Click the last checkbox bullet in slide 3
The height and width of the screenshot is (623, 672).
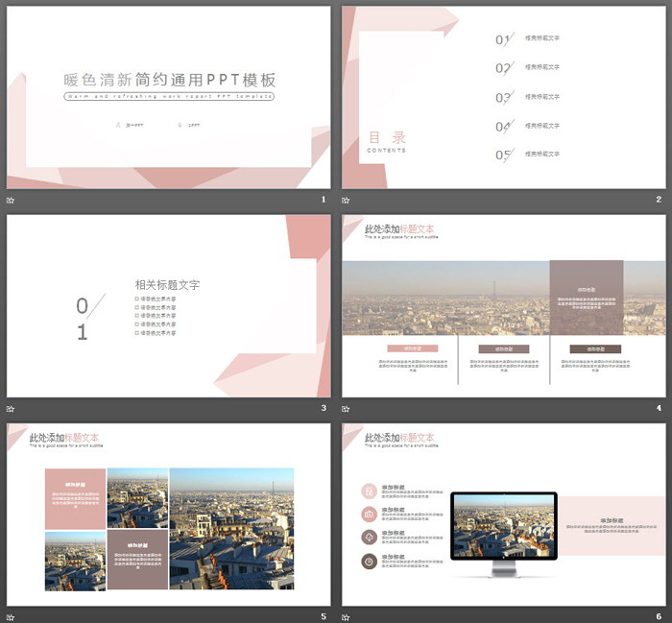coord(137,332)
